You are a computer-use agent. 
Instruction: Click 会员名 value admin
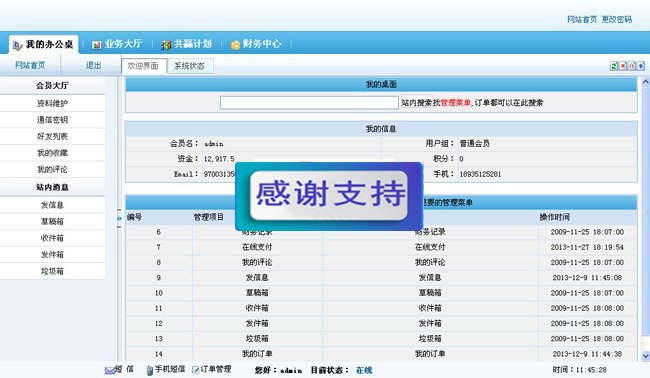tap(214, 144)
